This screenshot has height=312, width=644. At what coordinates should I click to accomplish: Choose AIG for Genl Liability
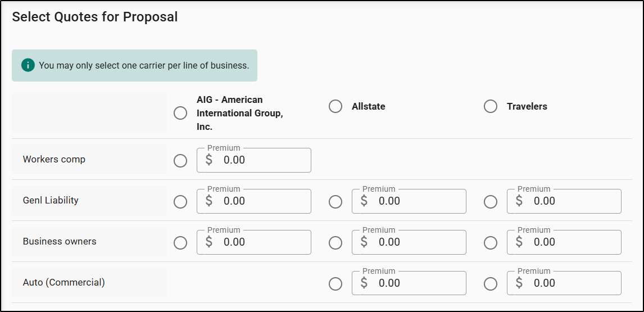point(180,202)
